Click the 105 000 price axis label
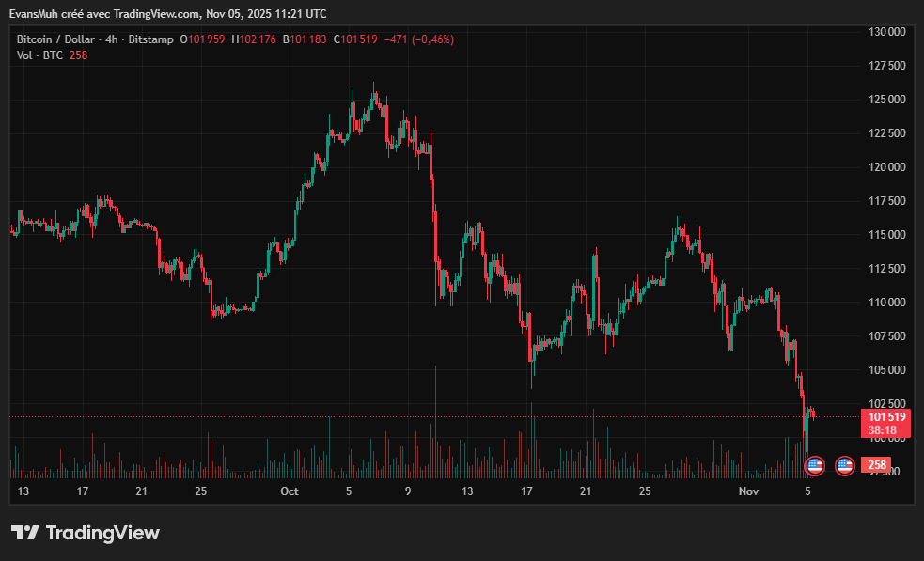This screenshot has height=561, width=924. pos(887,370)
